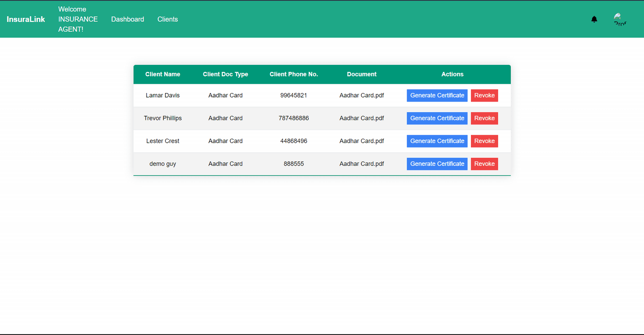The width and height of the screenshot is (644, 335).
Task: Select the Lamar Davis name cell
Action: tap(163, 95)
